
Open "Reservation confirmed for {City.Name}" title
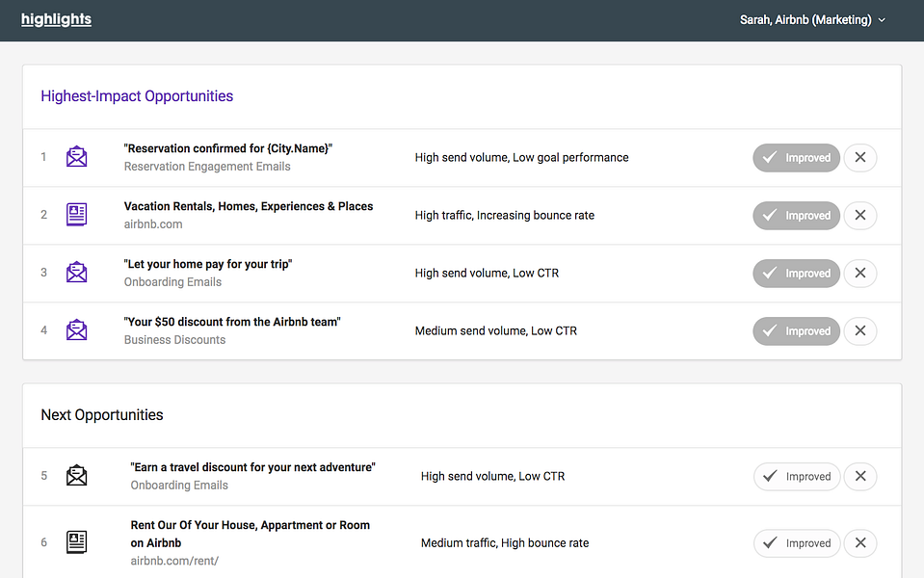click(x=228, y=148)
